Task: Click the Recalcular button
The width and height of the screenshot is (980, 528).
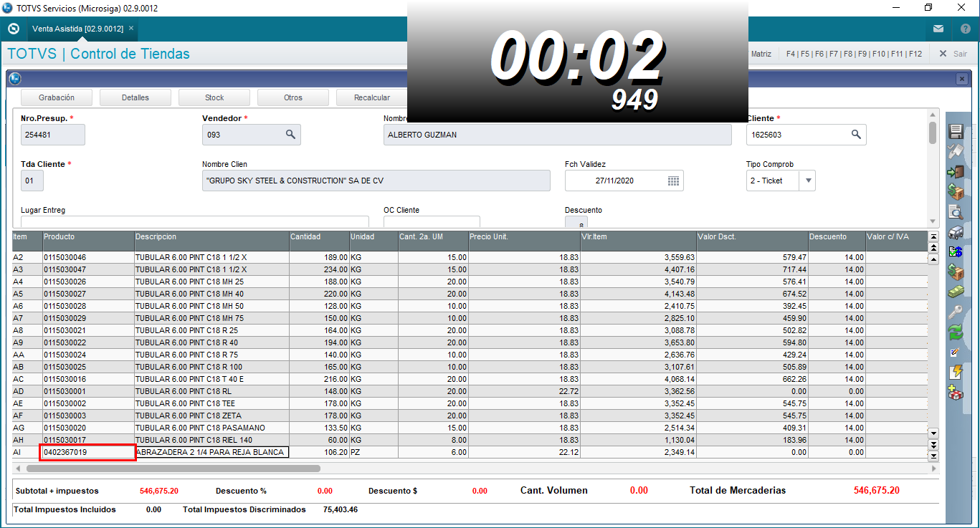Action: (372, 97)
